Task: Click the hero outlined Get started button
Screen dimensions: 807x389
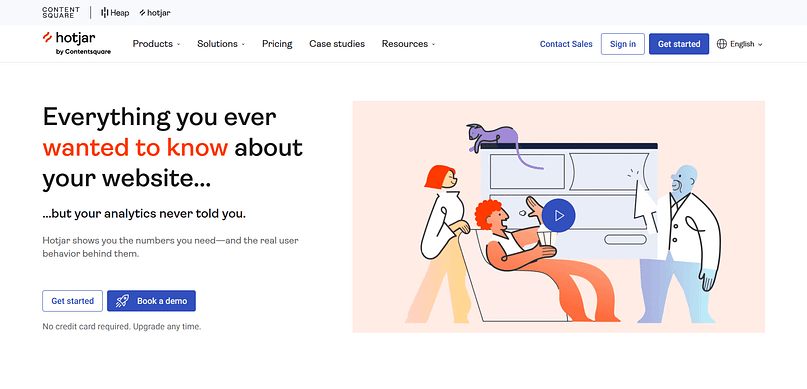Action: pyautogui.click(x=73, y=301)
